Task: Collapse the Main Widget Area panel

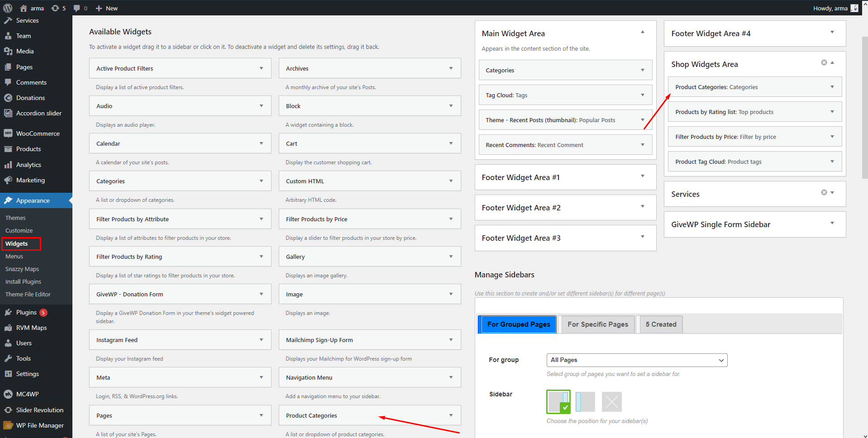Action: click(643, 32)
